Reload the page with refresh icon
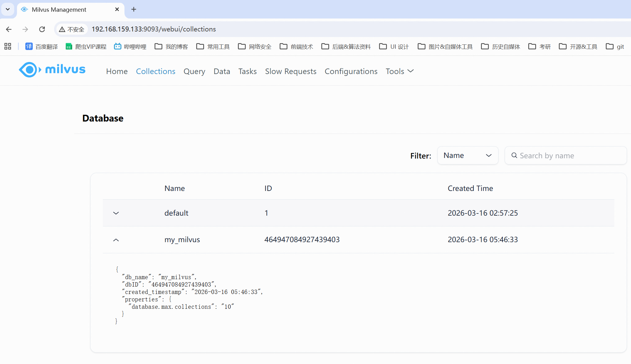Viewport: 631px width, 364px height. (x=42, y=29)
